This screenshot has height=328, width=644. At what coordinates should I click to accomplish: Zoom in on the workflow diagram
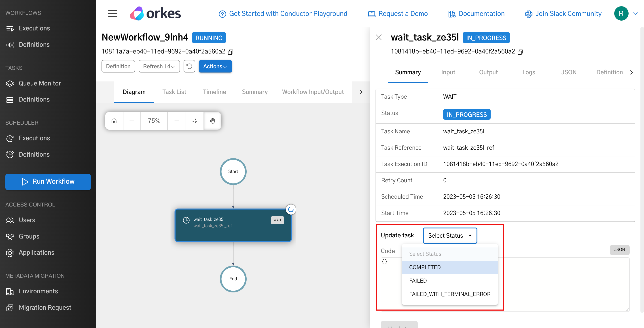click(x=177, y=121)
